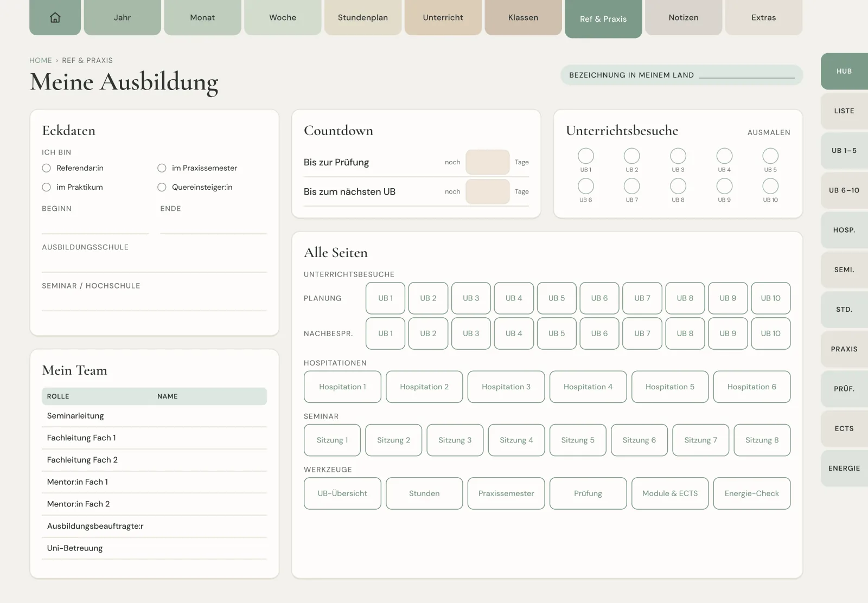Click the Ausbildungsschule input line
The image size is (868, 603).
pyautogui.click(x=154, y=264)
